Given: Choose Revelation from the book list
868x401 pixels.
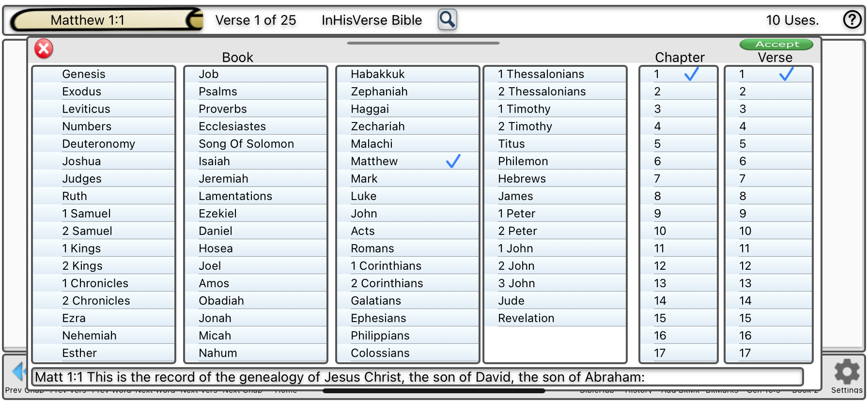Looking at the screenshot, I should tap(555, 318).
